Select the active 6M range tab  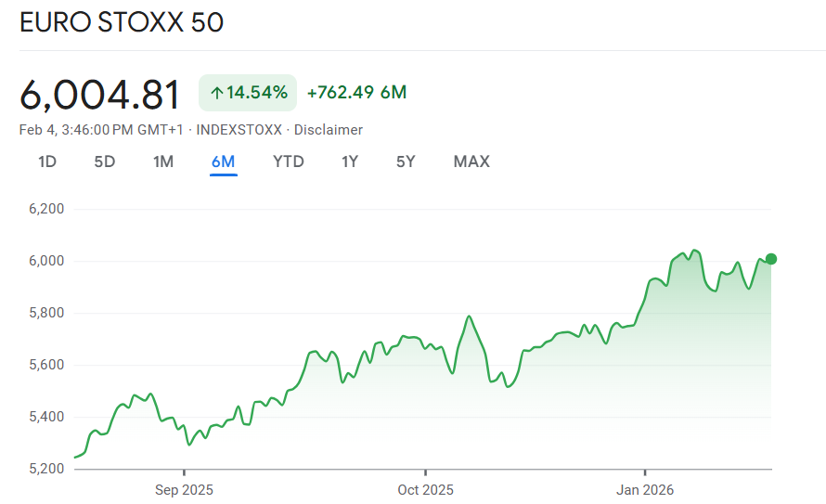click(x=224, y=162)
